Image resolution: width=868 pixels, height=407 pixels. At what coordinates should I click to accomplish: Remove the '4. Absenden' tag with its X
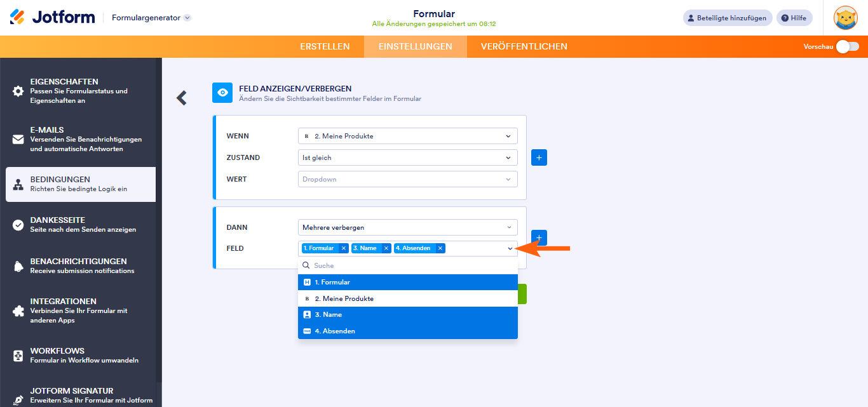pyautogui.click(x=440, y=248)
